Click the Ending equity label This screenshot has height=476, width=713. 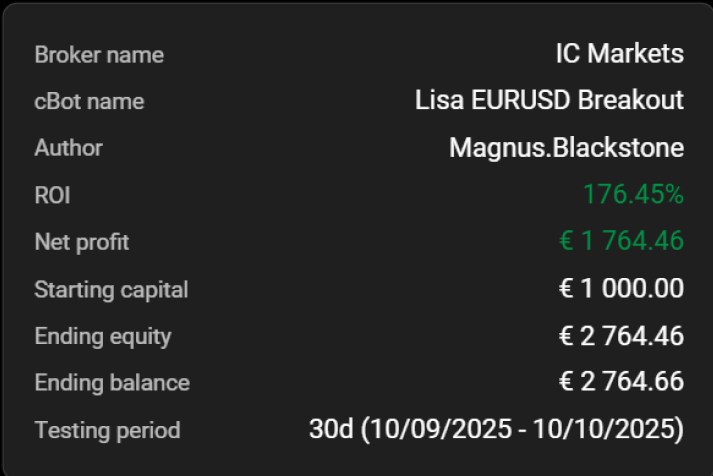click(103, 336)
